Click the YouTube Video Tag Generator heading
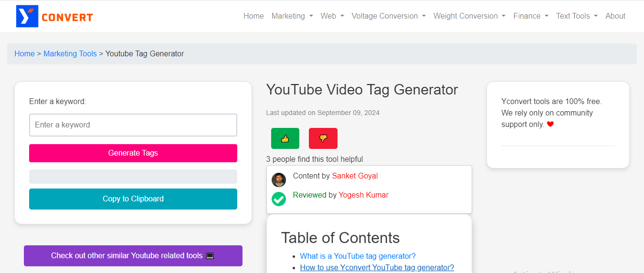Viewport: 644px width, 273px height. pyautogui.click(x=362, y=90)
